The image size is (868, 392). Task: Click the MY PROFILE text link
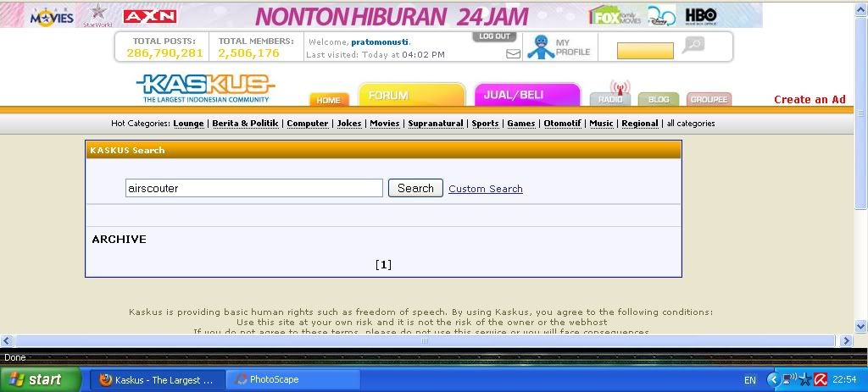click(573, 47)
